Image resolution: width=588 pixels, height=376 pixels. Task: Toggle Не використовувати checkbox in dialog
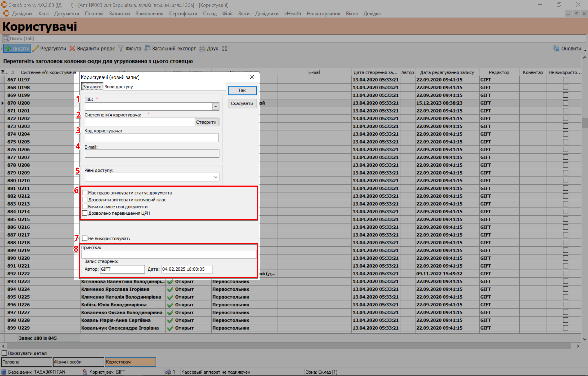[x=85, y=238]
